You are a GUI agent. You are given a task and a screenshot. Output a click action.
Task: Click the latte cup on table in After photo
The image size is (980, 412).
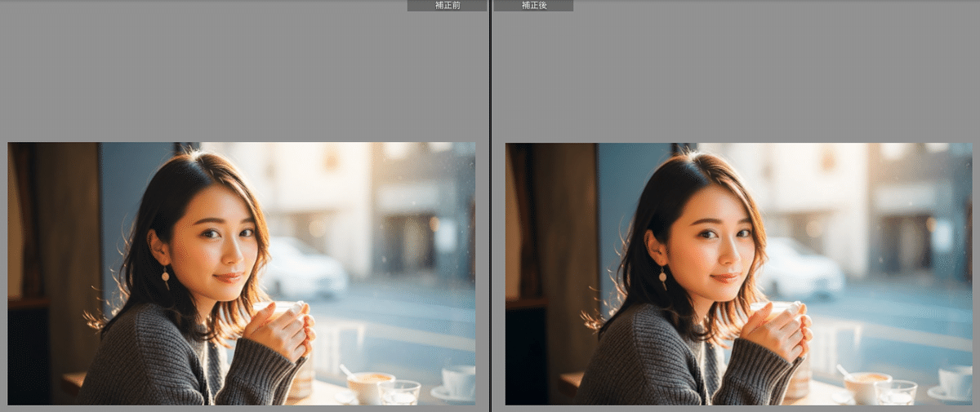coord(867,385)
